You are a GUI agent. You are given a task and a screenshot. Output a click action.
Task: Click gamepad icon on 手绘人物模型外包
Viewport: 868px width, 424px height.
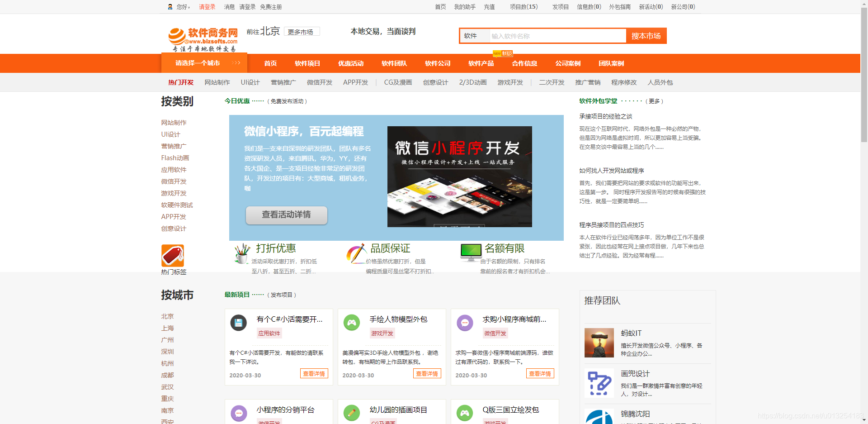tap(352, 323)
